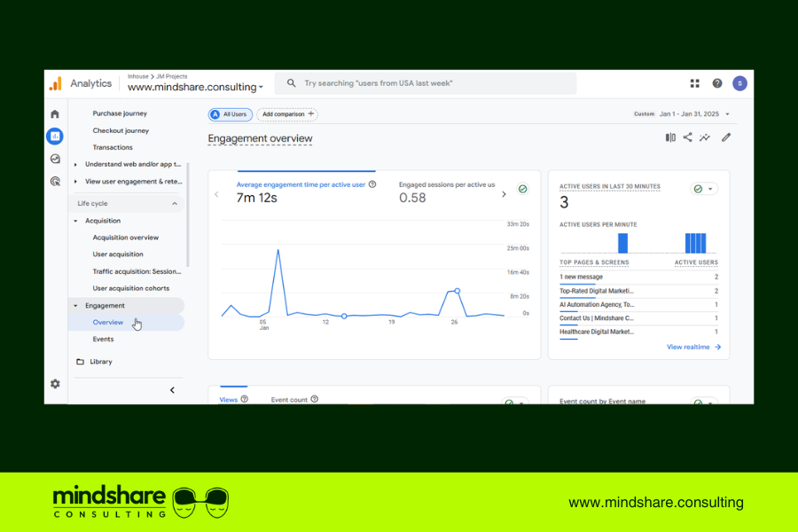Open the Home icon in left rail

pos(55,114)
